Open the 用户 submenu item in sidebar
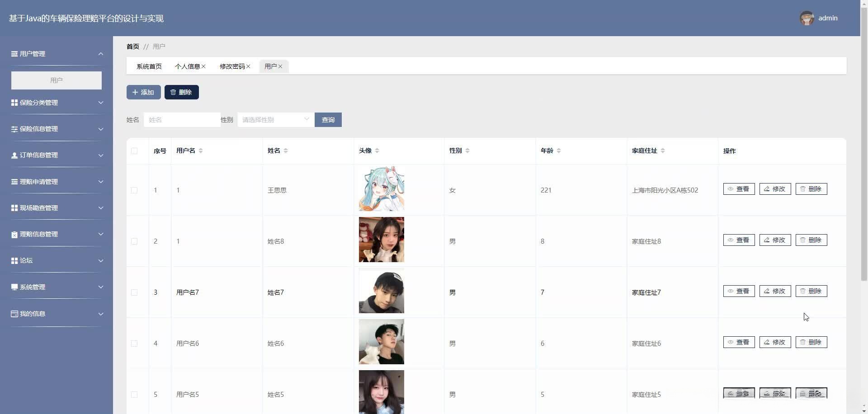The width and height of the screenshot is (868, 414). pyautogui.click(x=57, y=80)
